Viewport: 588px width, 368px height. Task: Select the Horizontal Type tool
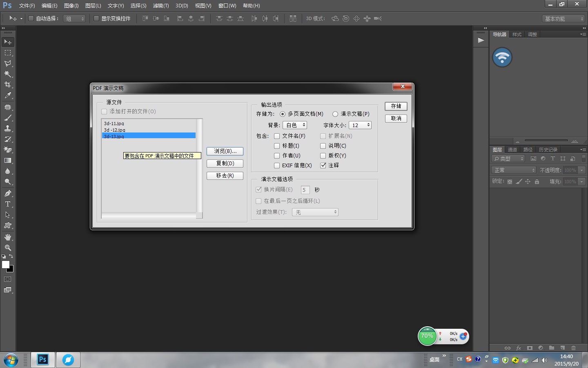click(x=8, y=204)
